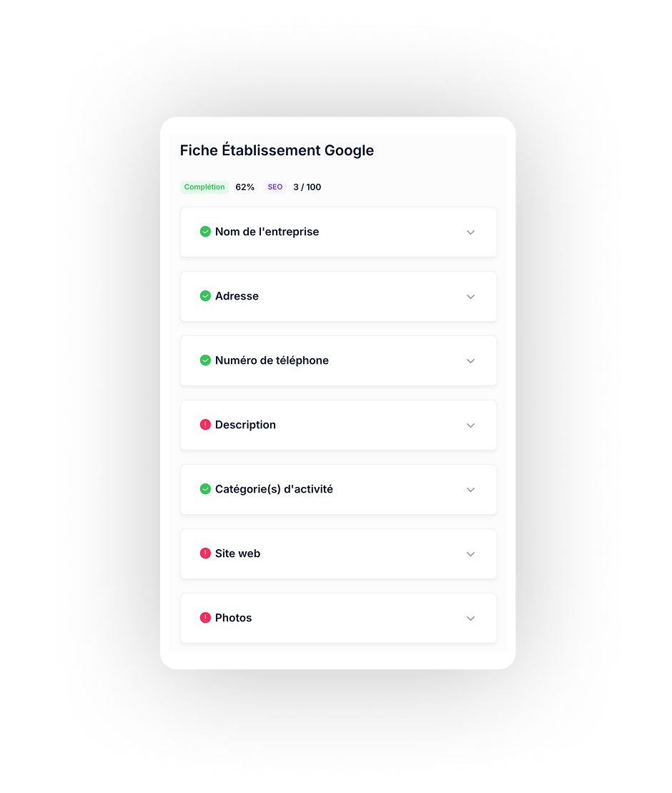Click red alert icon next to Site web

(205, 553)
